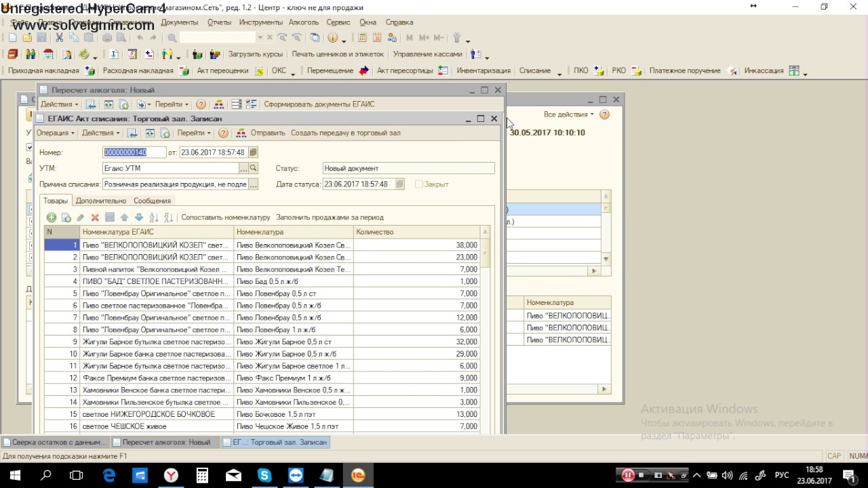The height and width of the screenshot is (488, 868).
Task: Select row 15 светлое НИЖЕГОРОДСКОЕ БОЧКОВОЕ
Action: [262, 414]
